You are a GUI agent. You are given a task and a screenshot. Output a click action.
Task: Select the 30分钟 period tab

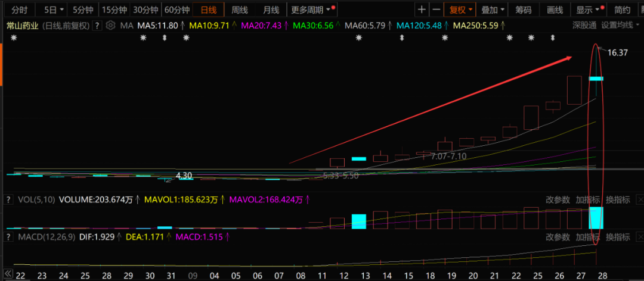click(x=146, y=10)
